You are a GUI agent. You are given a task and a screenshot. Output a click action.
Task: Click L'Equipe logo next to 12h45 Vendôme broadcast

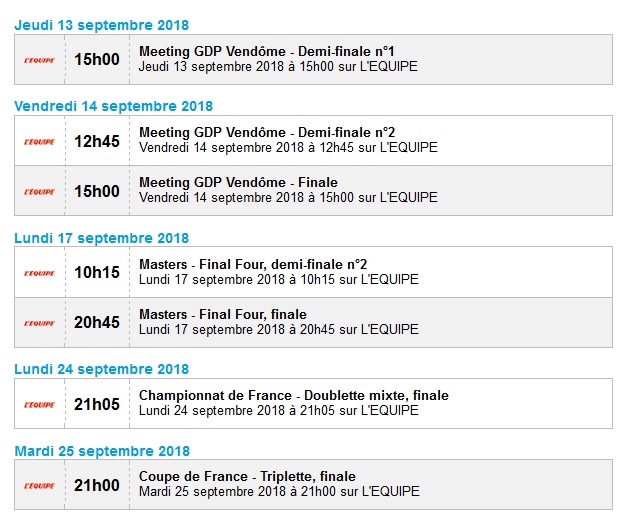pos(40,141)
